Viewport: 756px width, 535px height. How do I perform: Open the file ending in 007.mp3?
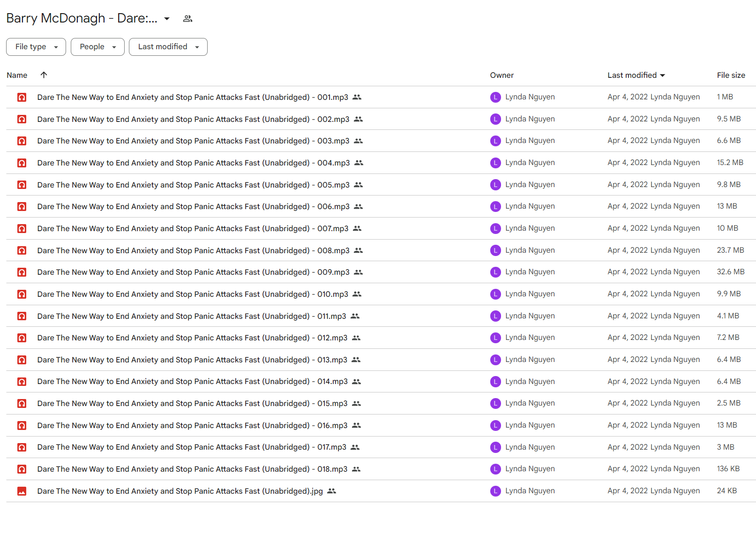pyautogui.click(x=193, y=228)
